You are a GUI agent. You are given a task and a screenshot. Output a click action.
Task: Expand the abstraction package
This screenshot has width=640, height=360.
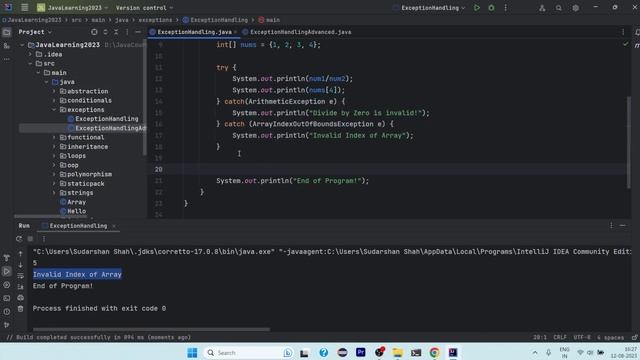[54, 91]
